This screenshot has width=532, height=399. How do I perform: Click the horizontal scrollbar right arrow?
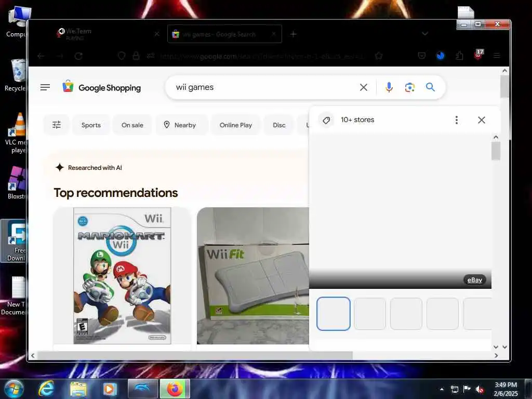click(x=496, y=355)
